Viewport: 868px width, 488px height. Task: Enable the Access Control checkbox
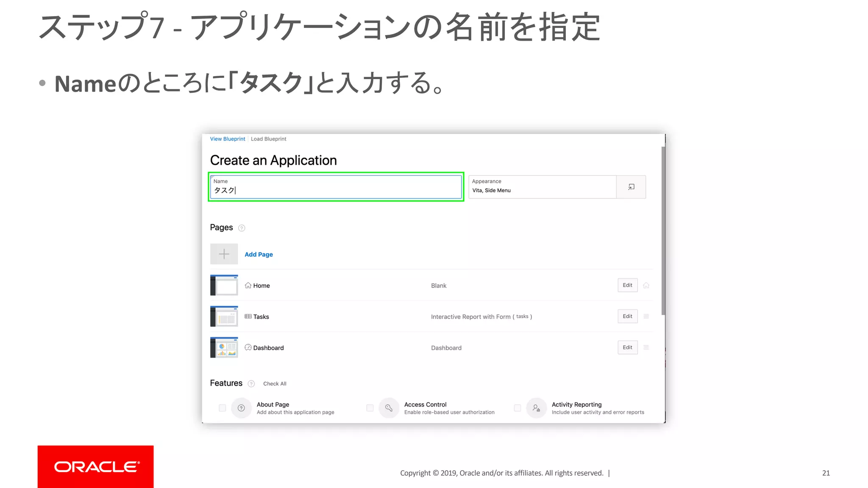(370, 408)
